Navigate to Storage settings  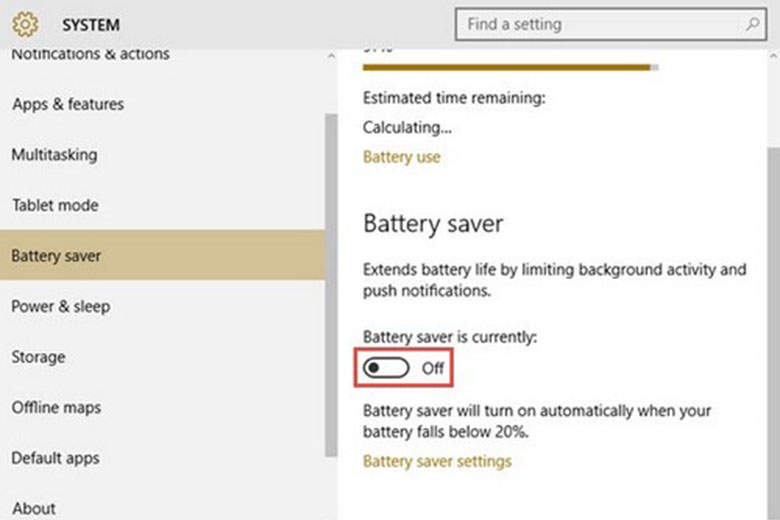[x=38, y=357]
